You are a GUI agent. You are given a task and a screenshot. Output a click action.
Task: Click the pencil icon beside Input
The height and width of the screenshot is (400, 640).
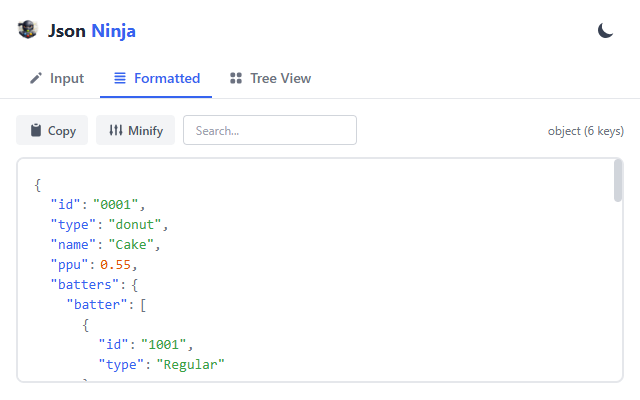pyautogui.click(x=36, y=78)
